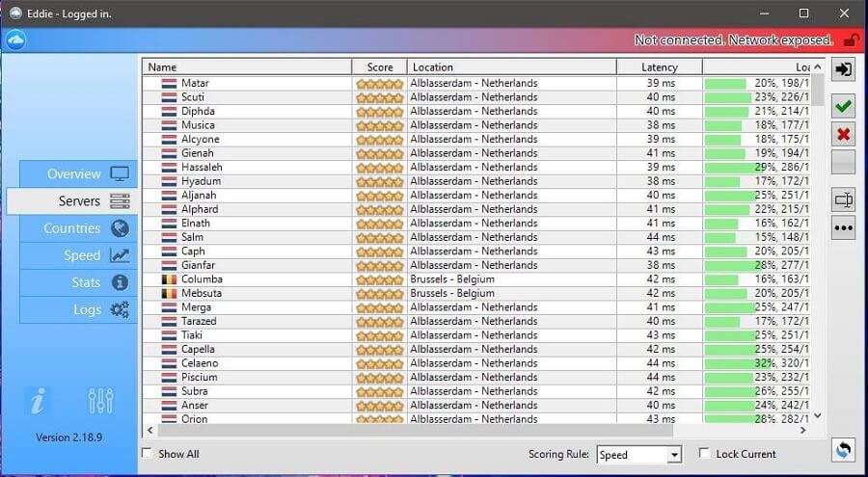
Task: Click the Musica server name
Action: 198,125
